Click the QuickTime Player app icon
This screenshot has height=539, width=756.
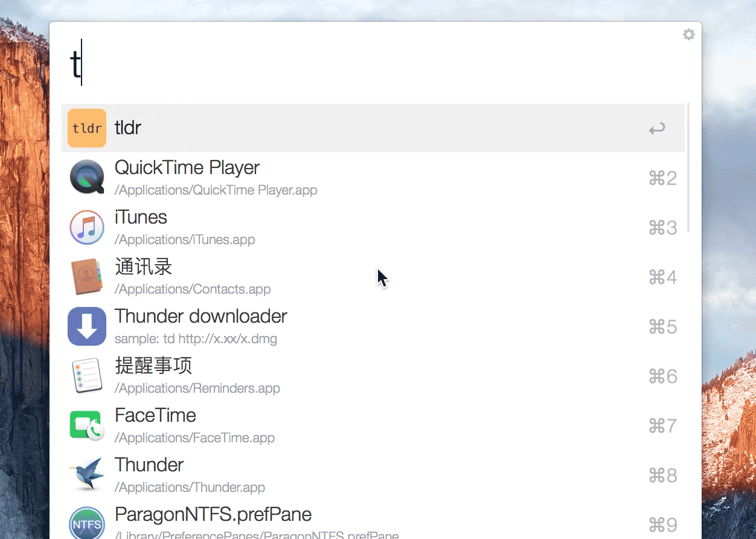tap(87, 178)
